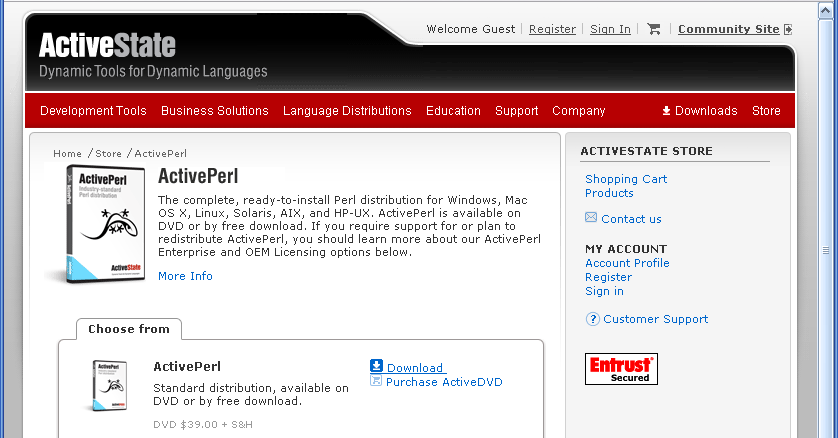Visit the Community Site link
Viewport: 838px width, 438px height.
[728, 29]
